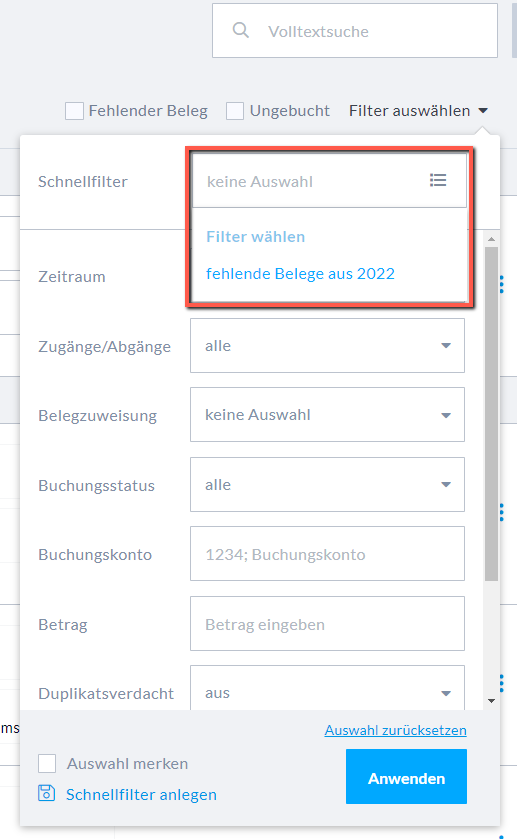Open the Belegzuweisung dropdown

coord(328,415)
